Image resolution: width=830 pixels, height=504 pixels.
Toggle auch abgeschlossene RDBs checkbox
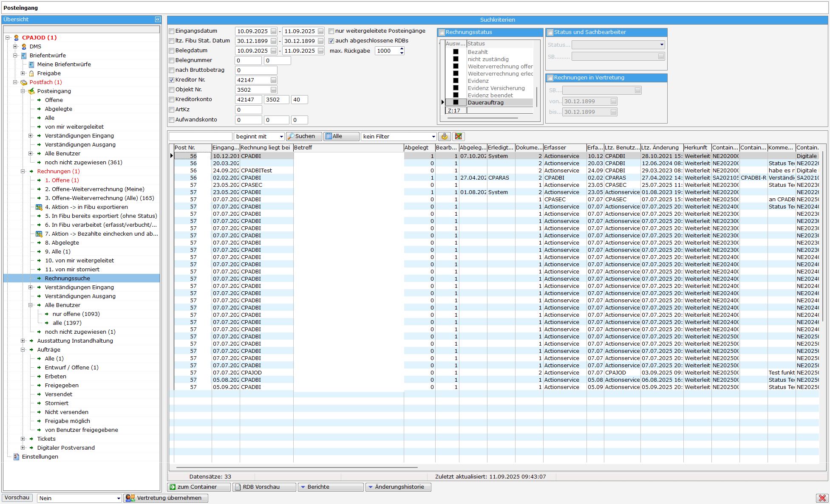click(x=331, y=41)
